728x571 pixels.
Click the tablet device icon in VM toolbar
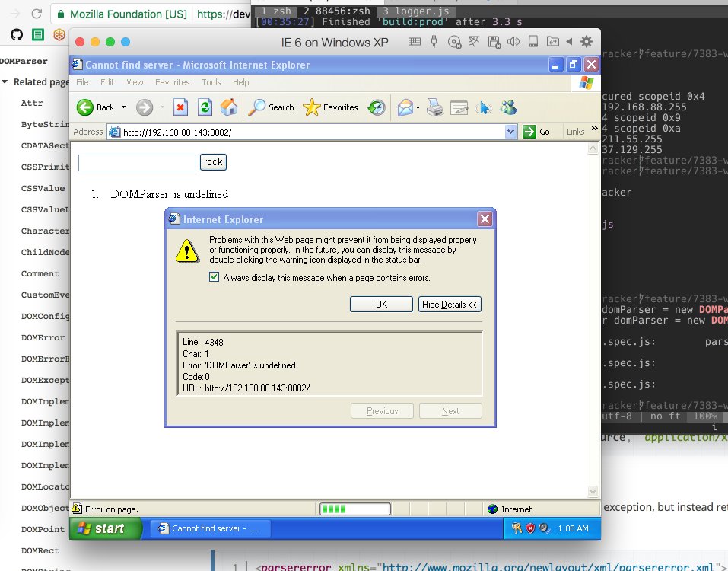[x=533, y=42]
